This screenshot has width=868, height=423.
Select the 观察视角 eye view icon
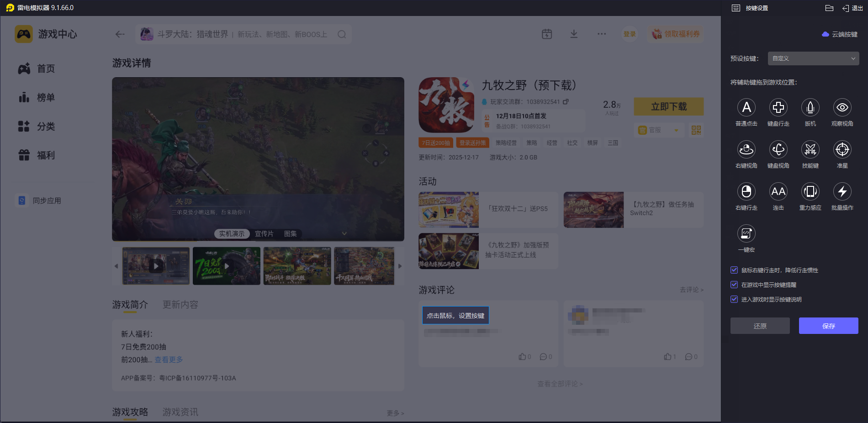click(842, 107)
